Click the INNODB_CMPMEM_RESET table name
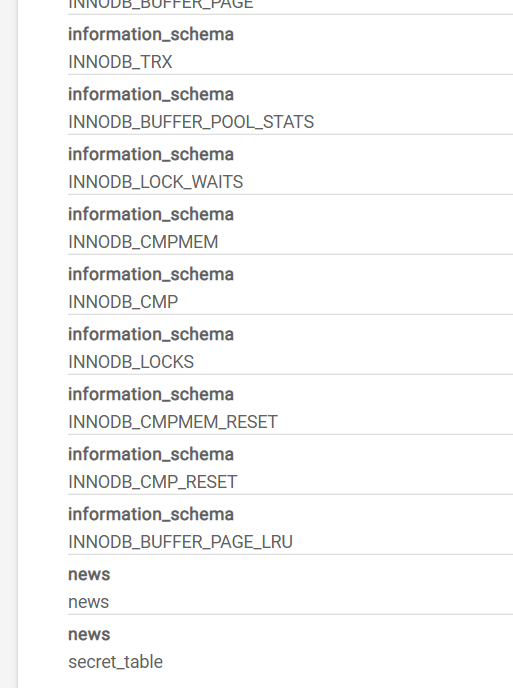Viewport: 513px width, 688px height. (172, 422)
